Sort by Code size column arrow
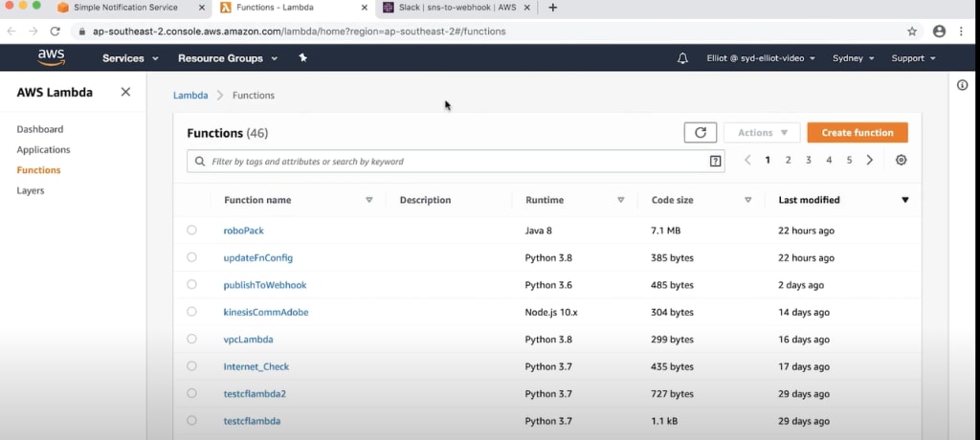The height and width of the screenshot is (440, 980). [x=747, y=200]
